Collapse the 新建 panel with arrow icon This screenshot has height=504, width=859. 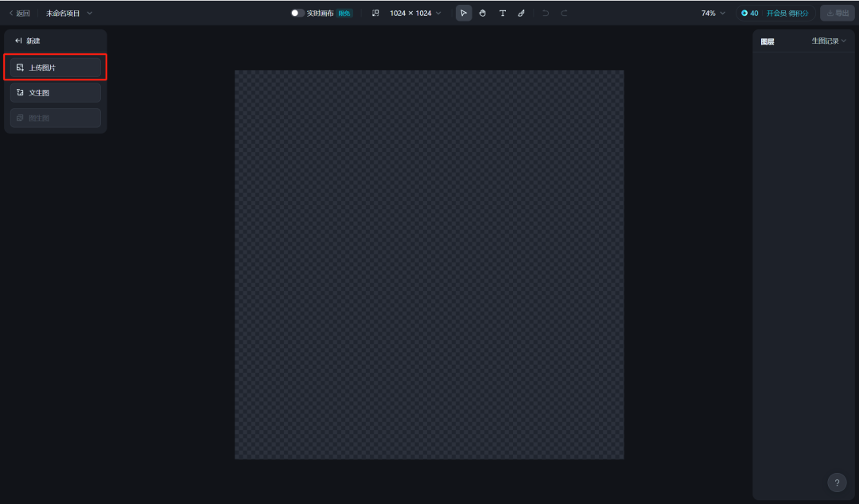coord(18,41)
